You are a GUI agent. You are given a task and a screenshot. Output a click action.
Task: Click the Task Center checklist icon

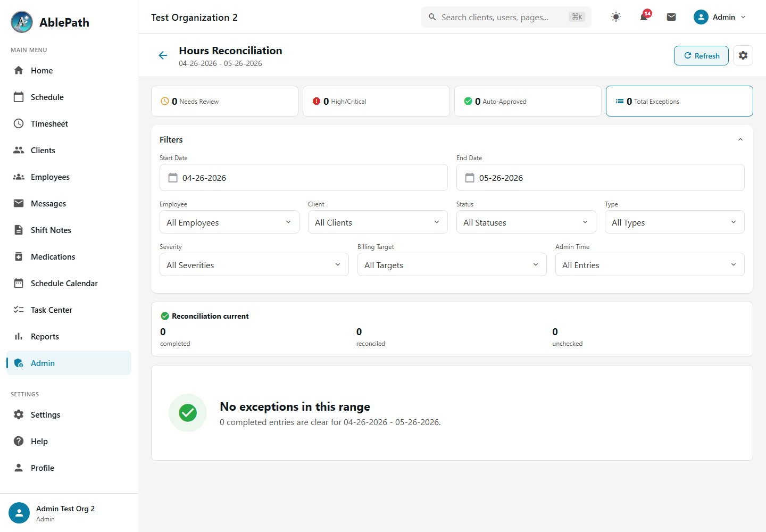(x=19, y=310)
